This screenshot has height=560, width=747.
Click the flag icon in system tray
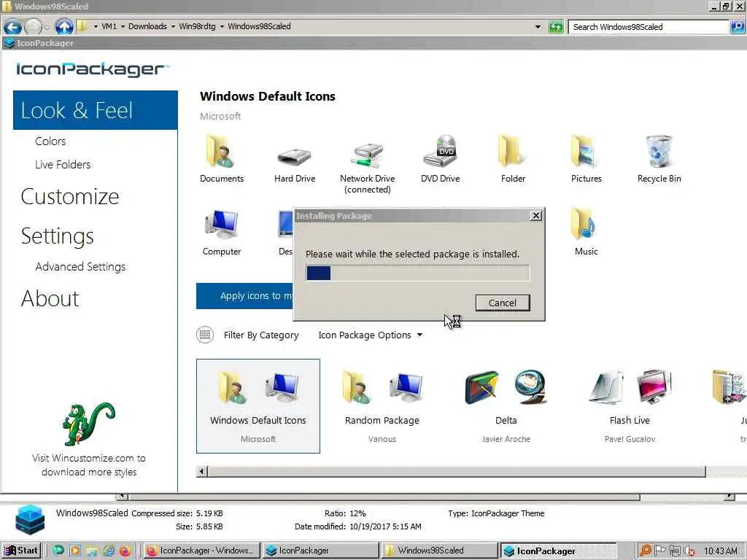click(659, 551)
